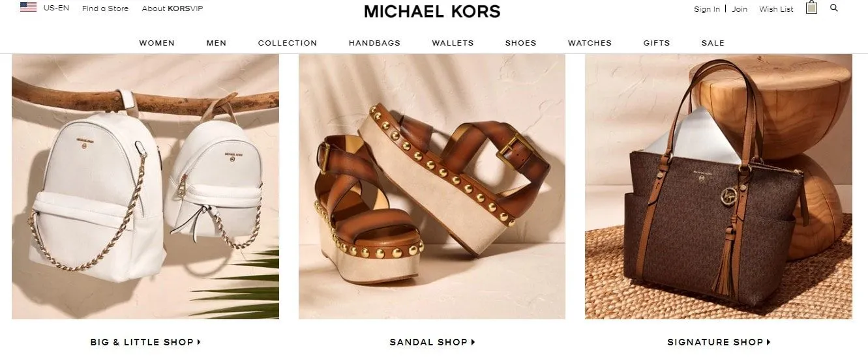868x359 pixels.
Task: Click the white backpacks product image
Action: pos(145,186)
